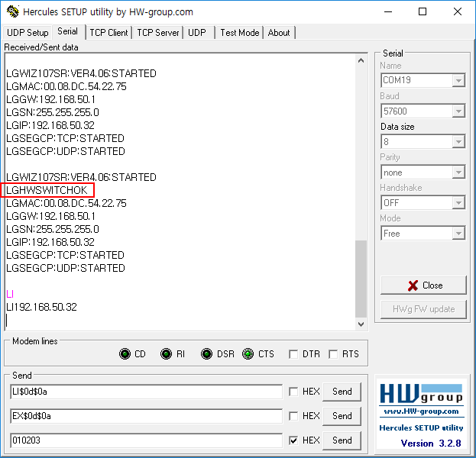Toggle HEX for the EX$0d$0a send line
476x458 pixels.
click(293, 416)
